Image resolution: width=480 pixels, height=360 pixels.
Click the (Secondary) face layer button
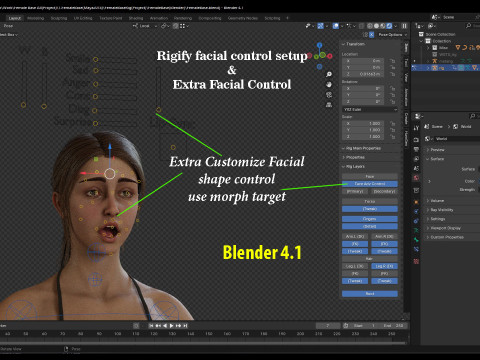384,191
